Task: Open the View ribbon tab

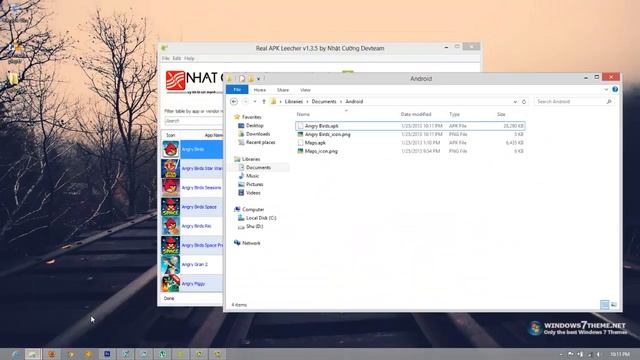Action: (x=305, y=90)
